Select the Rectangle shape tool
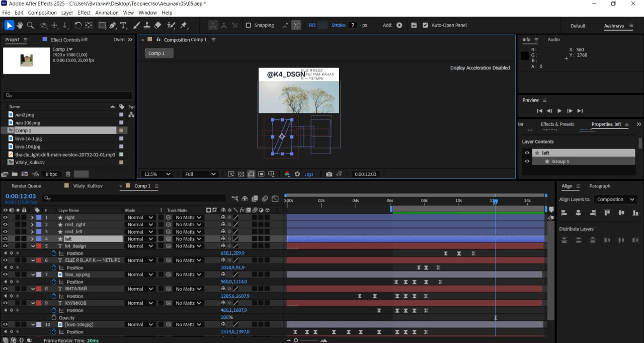The width and height of the screenshot is (644, 343). pyautogui.click(x=102, y=25)
